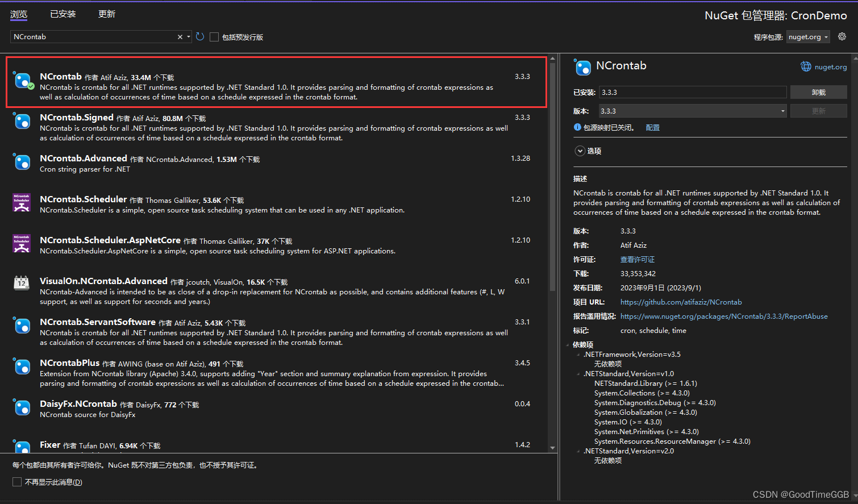Viewport: 858px width, 504px height.
Task: Switch to the 已安装 tab
Action: click(63, 14)
